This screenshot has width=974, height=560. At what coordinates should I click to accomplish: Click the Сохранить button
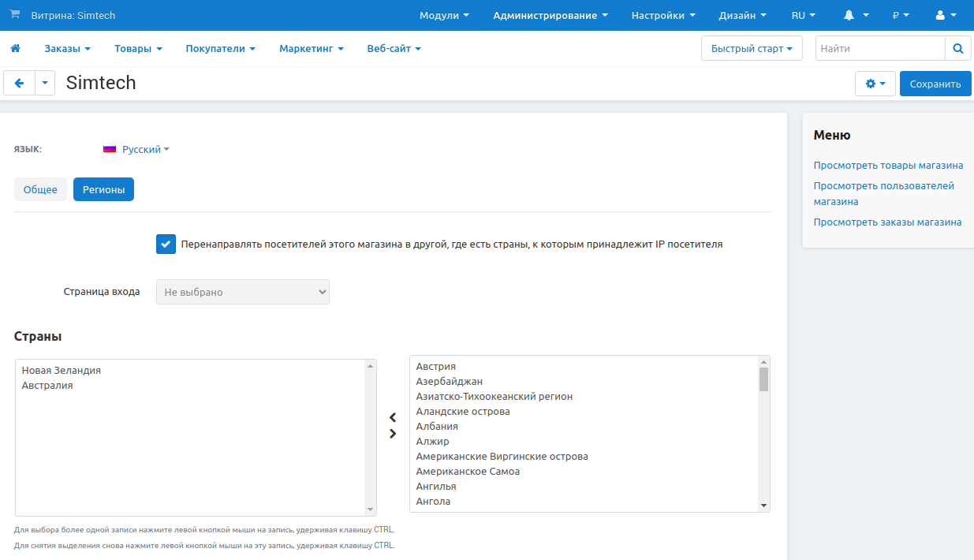coord(935,84)
